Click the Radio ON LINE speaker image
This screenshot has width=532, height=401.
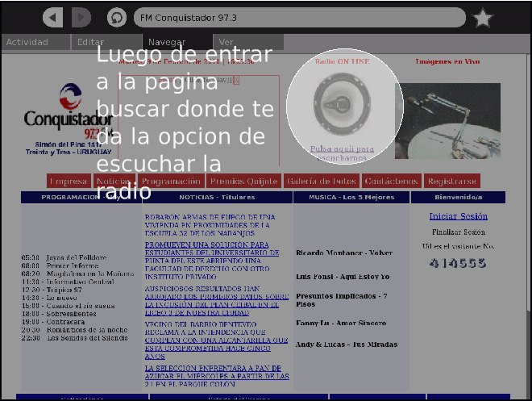(342, 104)
